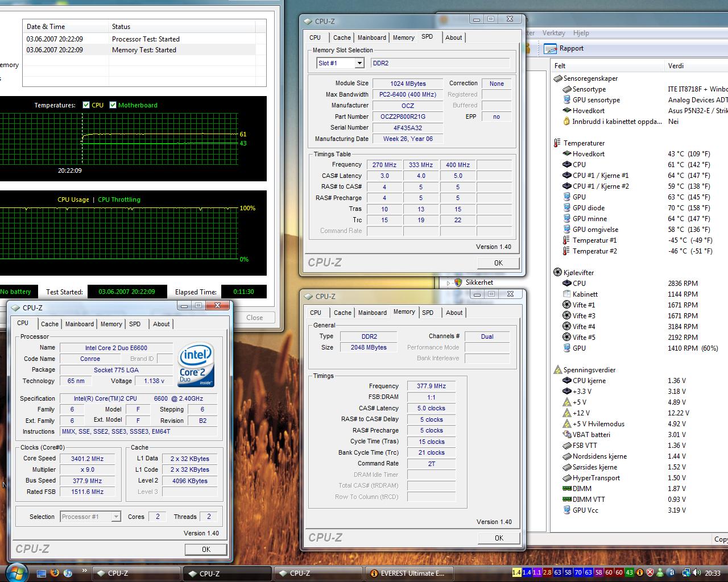Click the Felt column header in EVEREST
The image size is (728, 582).
coord(607,66)
